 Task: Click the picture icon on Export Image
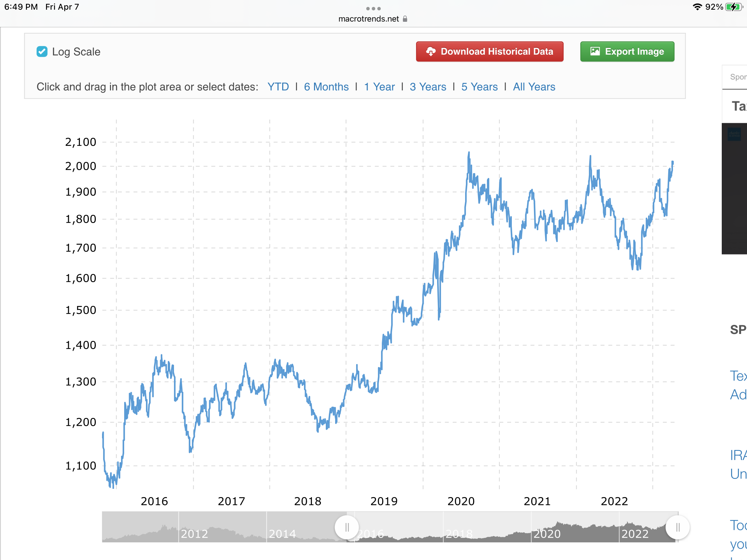[x=595, y=52]
